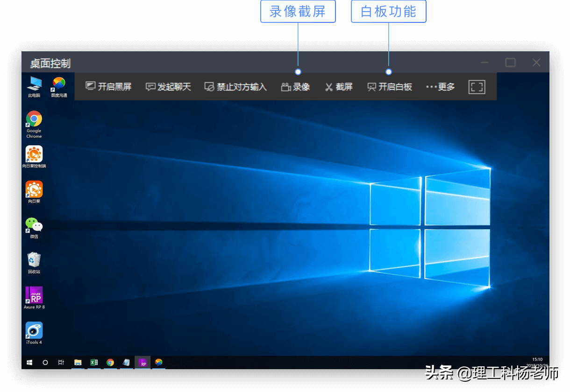The height and width of the screenshot is (392, 570).
Task: Take a screenshot with 截屏
Action: point(339,87)
